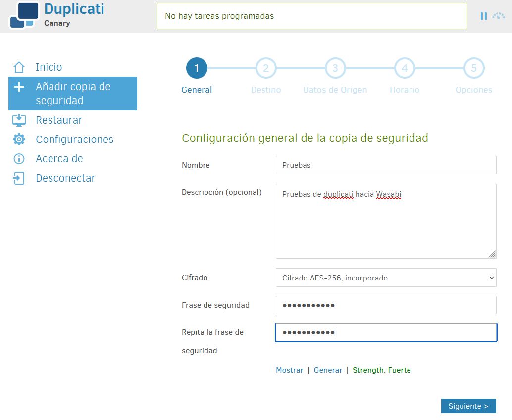
Task: Open the throttle speed gauge icon
Action: pyautogui.click(x=498, y=16)
